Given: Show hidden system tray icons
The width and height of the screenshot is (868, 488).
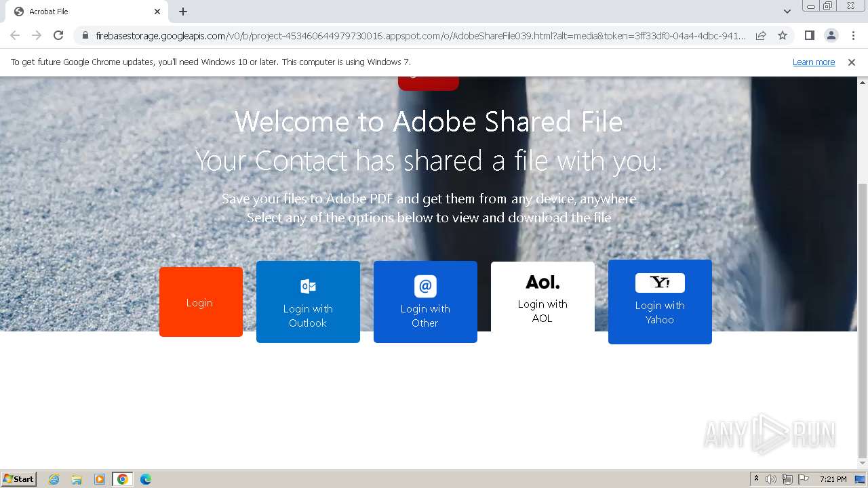Looking at the screenshot, I should pyautogui.click(x=756, y=479).
